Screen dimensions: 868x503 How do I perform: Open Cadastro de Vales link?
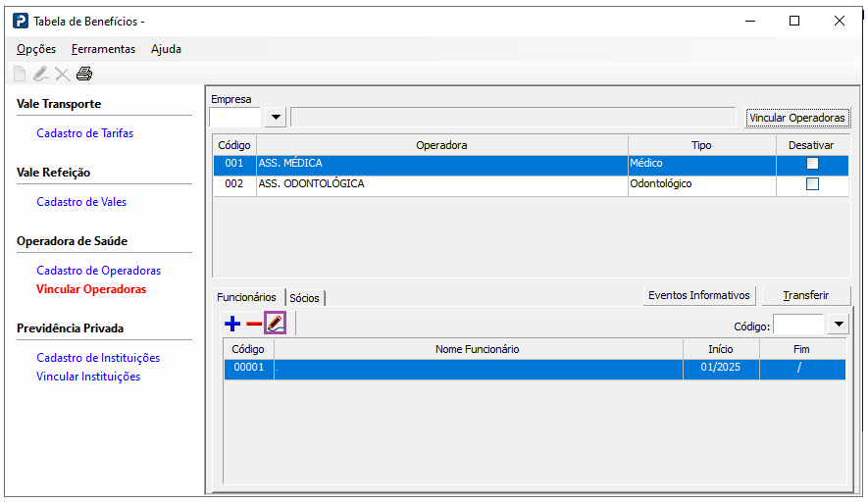(81, 202)
